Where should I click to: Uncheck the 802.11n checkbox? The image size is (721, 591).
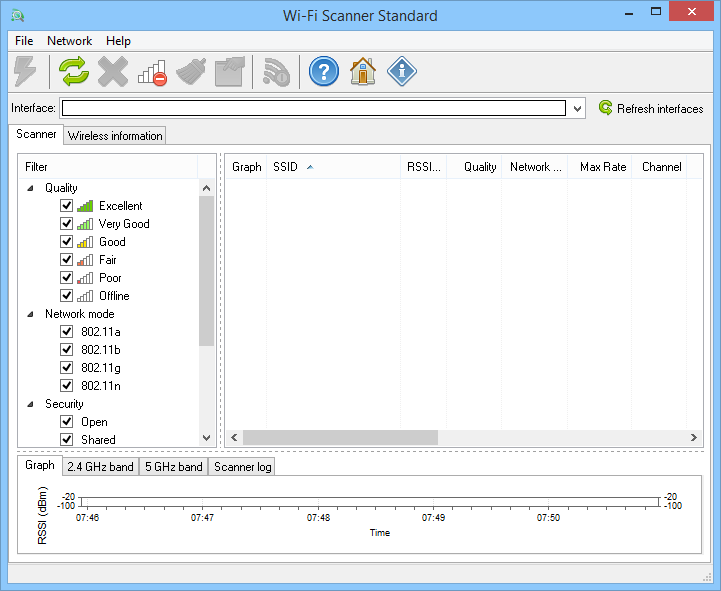point(67,385)
